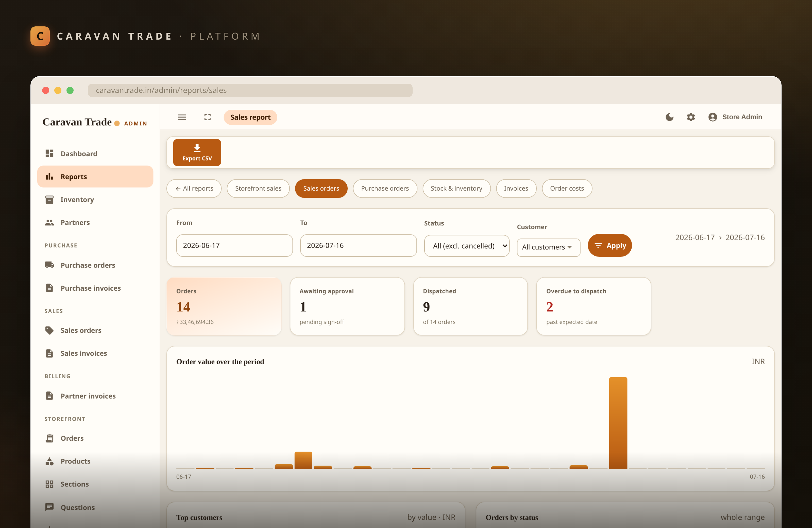
Task: Open Partner invoices under Billing
Action: pos(95,395)
